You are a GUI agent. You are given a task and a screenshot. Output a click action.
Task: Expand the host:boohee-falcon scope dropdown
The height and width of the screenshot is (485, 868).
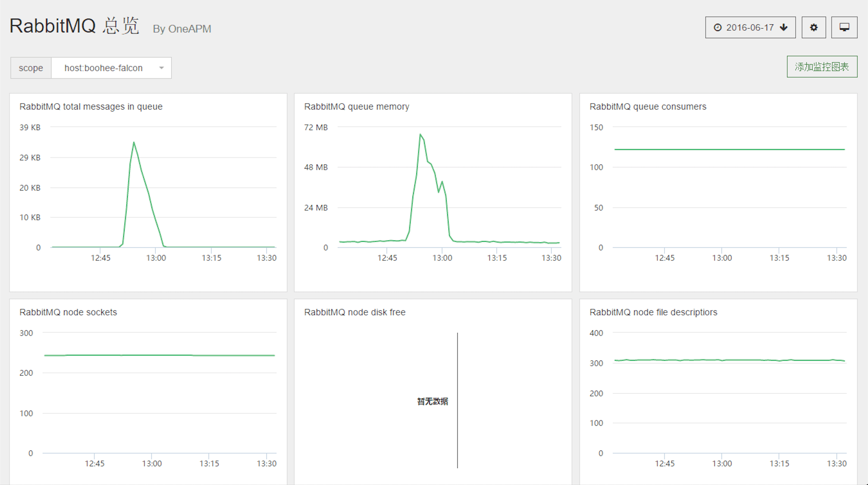pos(111,68)
